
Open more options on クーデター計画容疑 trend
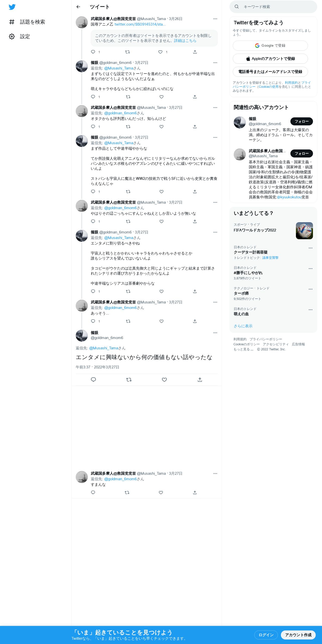310,248
